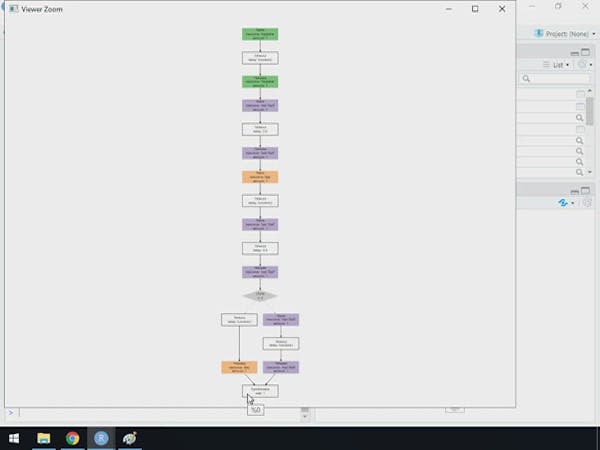Click the gray refresh icon in Environment pane
Image resolution: width=600 pixels, height=450 pixels.
coord(582,65)
